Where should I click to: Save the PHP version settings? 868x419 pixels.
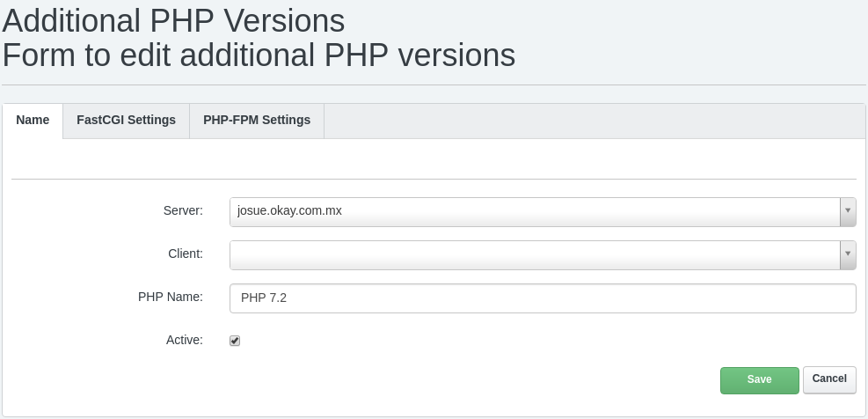(760, 380)
